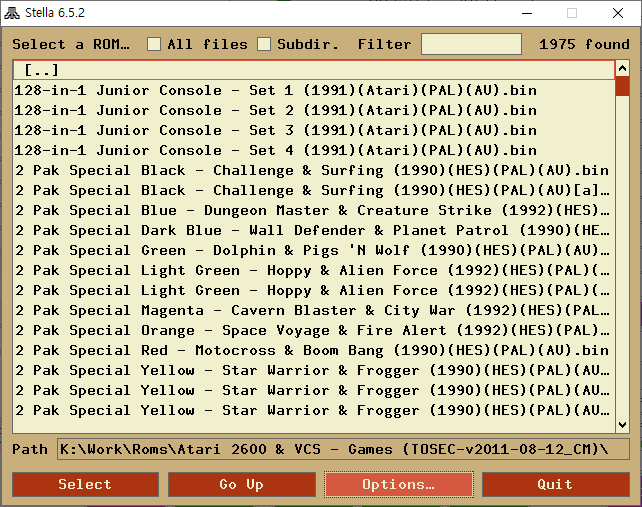Pick 2 Pak Special Dark Blue Wall Defender
Image resolution: width=642 pixels, height=507 pixels.
tap(314, 231)
